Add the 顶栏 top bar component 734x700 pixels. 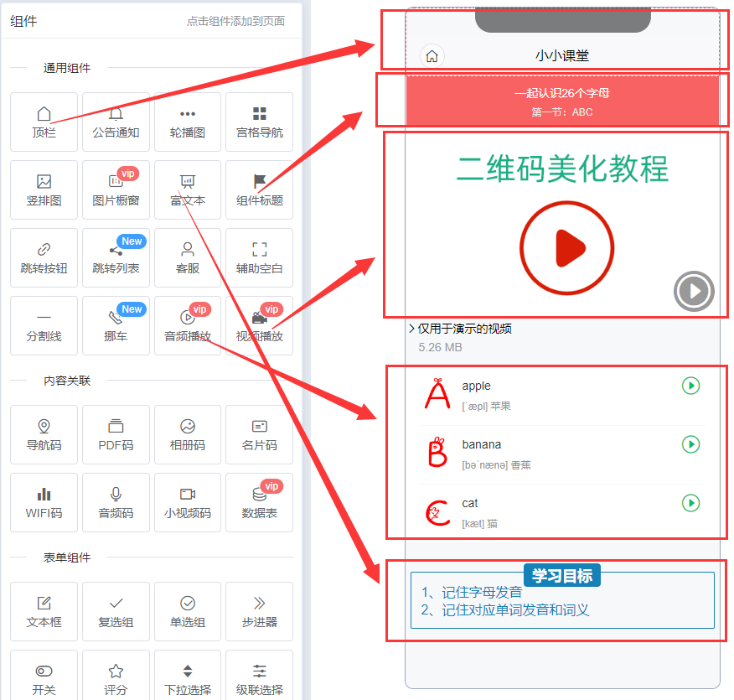coord(44,122)
